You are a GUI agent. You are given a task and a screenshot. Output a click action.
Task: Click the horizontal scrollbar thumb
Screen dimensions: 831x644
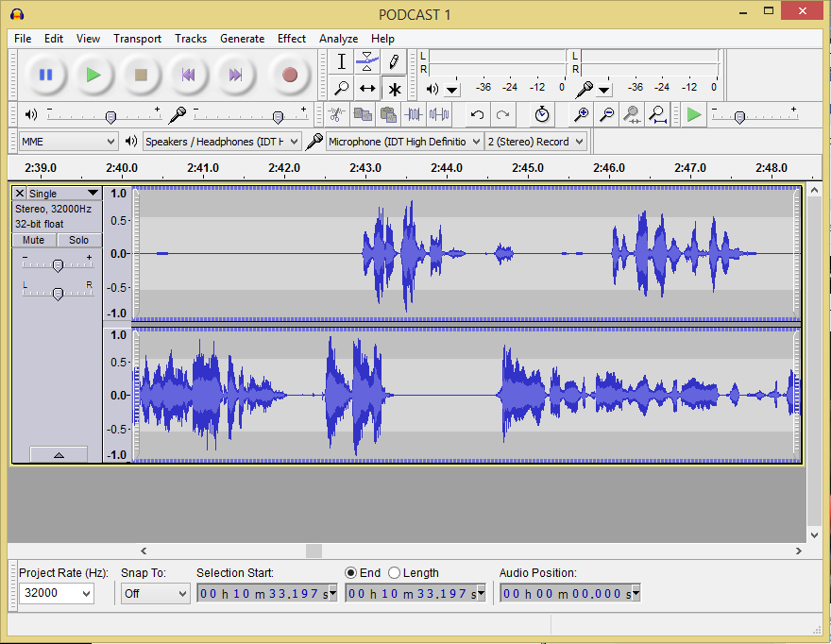click(x=314, y=551)
